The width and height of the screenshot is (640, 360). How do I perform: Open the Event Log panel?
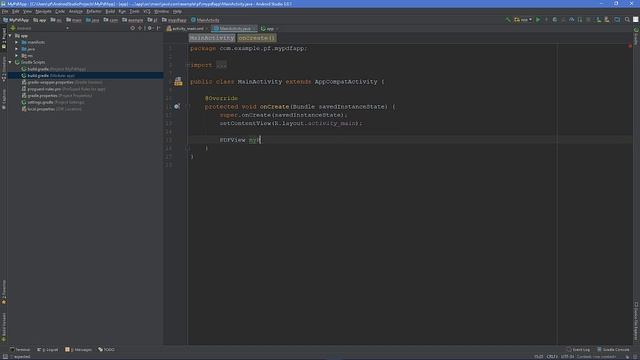578,349
